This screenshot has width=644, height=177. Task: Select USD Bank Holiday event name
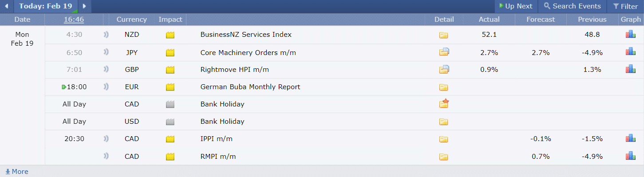click(x=222, y=122)
